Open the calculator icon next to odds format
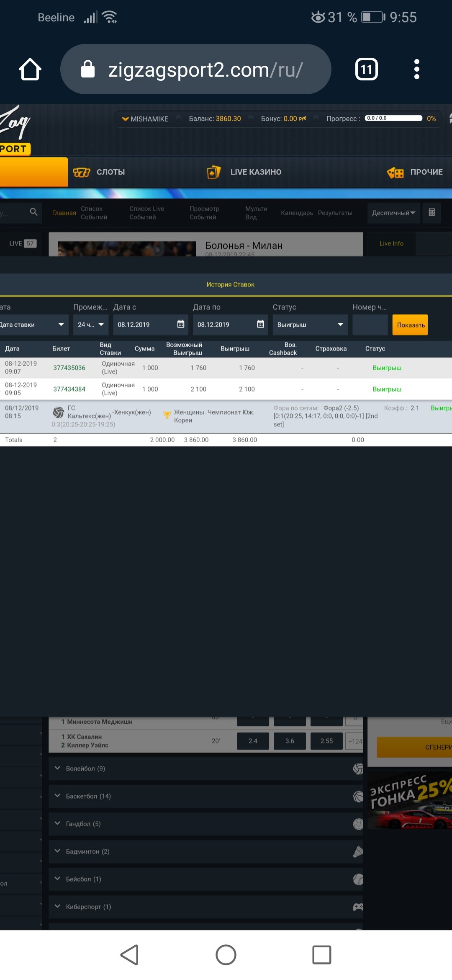452x980 pixels. pyautogui.click(x=431, y=212)
